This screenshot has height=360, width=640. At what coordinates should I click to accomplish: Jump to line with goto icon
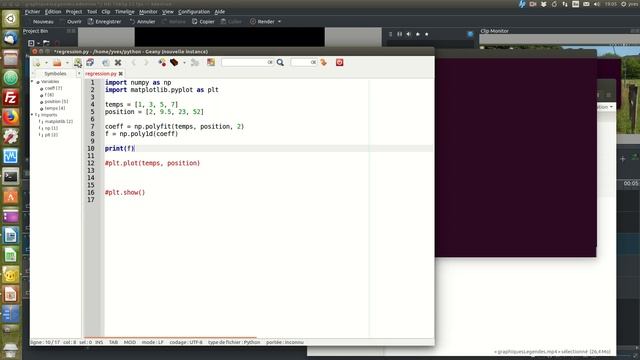pyautogui.click(x=324, y=62)
